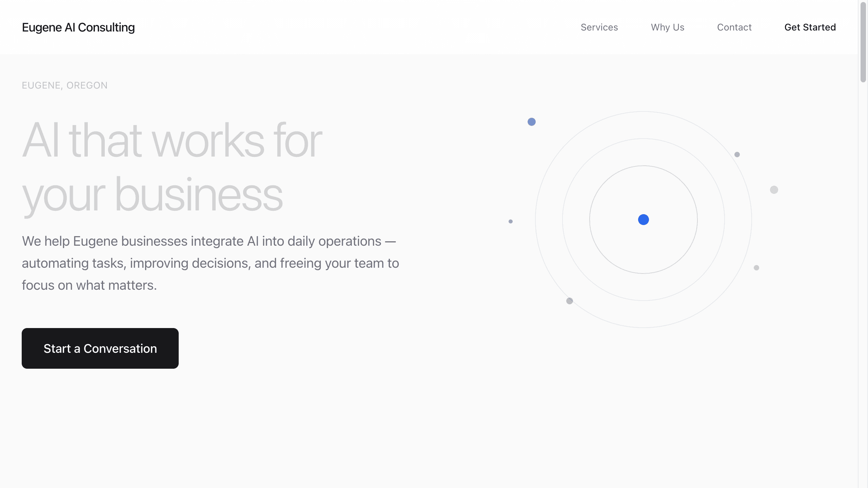Click the gray dot on the lower-right ring
The width and height of the screenshot is (868, 488).
756,268
